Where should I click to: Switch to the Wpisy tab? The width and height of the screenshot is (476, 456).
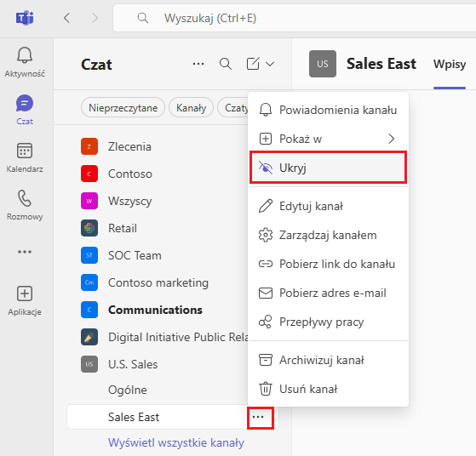[450, 64]
